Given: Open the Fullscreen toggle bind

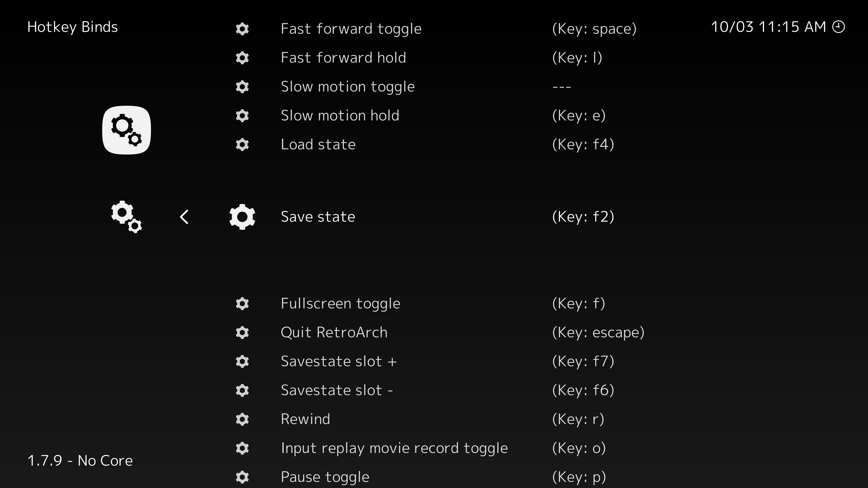Looking at the screenshot, I should click(340, 304).
